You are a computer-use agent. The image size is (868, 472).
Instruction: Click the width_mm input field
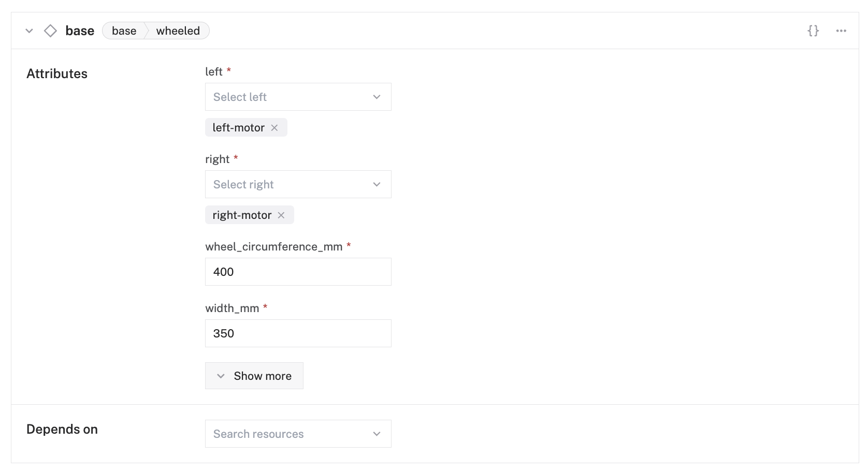point(298,333)
